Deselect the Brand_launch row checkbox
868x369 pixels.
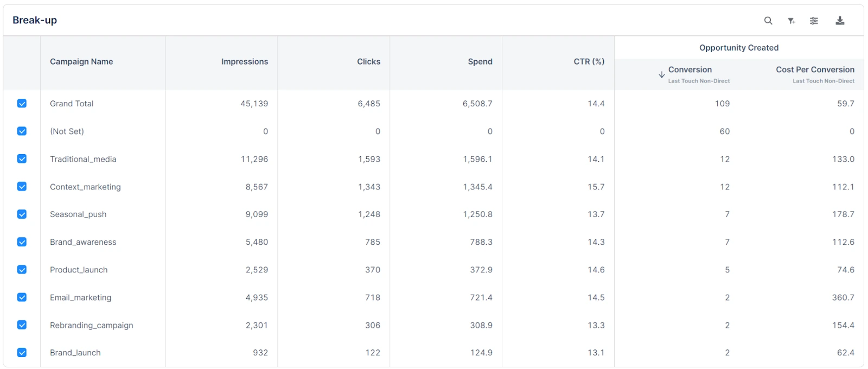click(x=22, y=352)
